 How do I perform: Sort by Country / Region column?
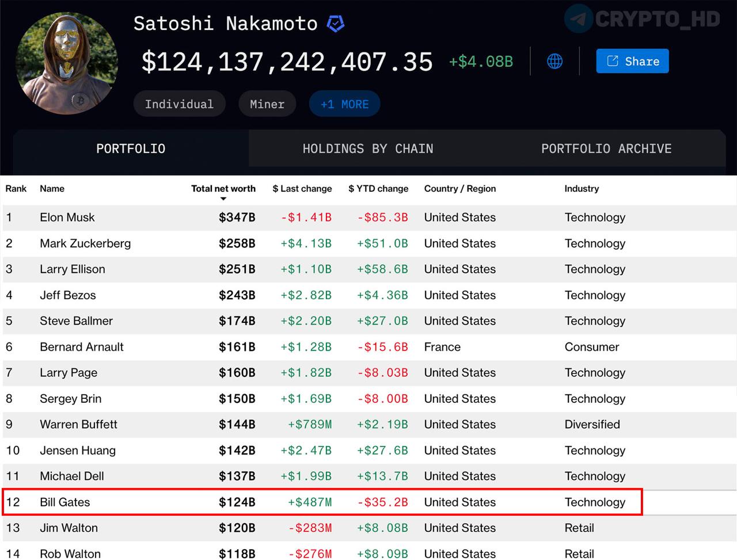[460, 189]
